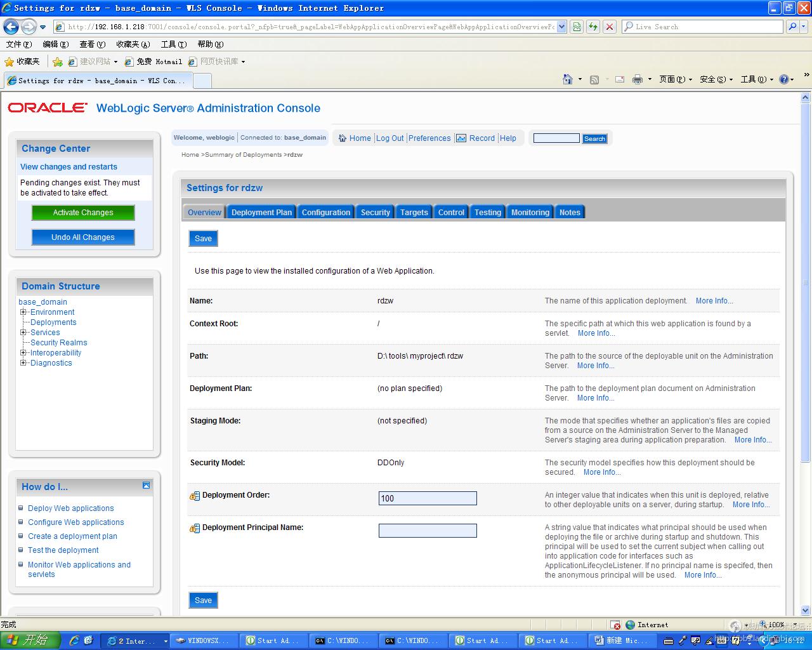Click the Home icon in console toolbar
The image size is (812, 650).
coord(343,138)
